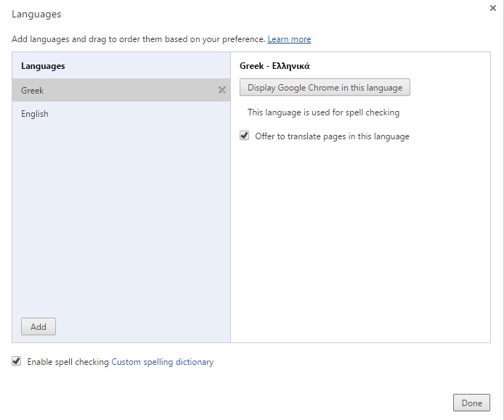Click Display Google Chrome in this language

click(x=325, y=87)
